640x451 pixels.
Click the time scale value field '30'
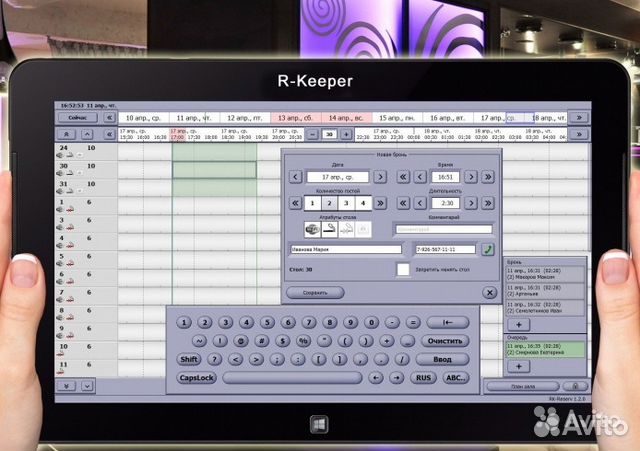pos(329,134)
